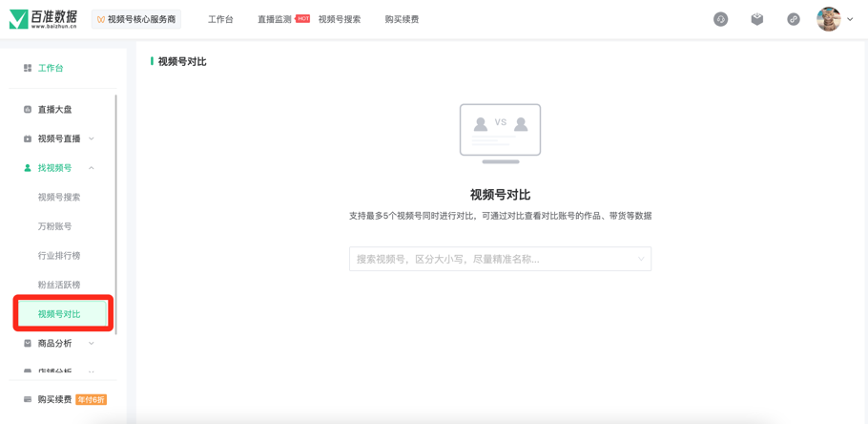
Task: Click the 商品分析 bag icon
Action: tap(27, 344)
